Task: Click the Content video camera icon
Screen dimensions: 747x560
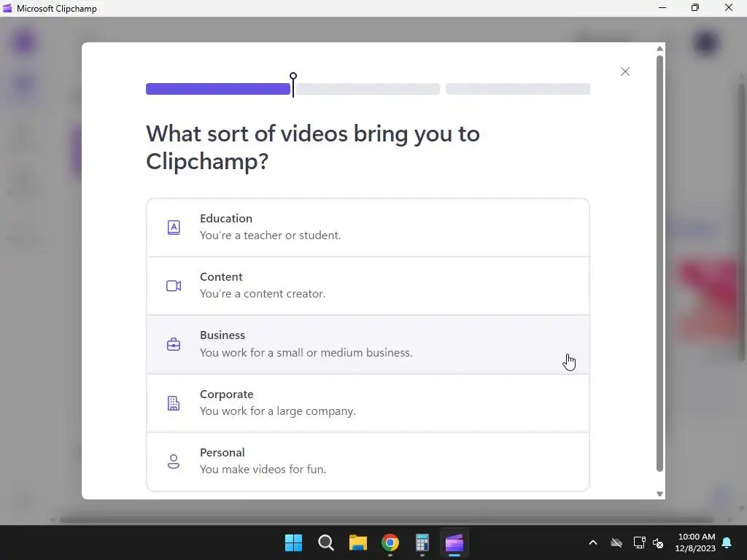Action: [x=174, y=286]
